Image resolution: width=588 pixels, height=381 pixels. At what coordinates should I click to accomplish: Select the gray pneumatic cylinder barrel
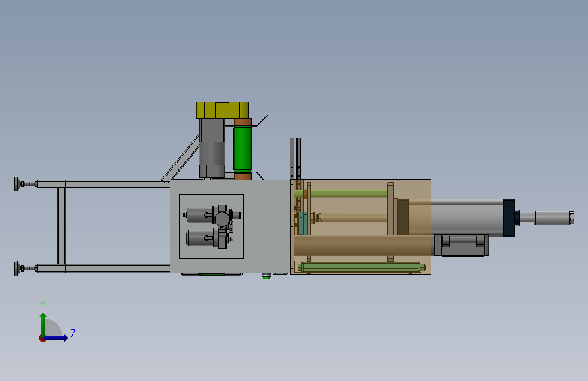click(467, 218)
